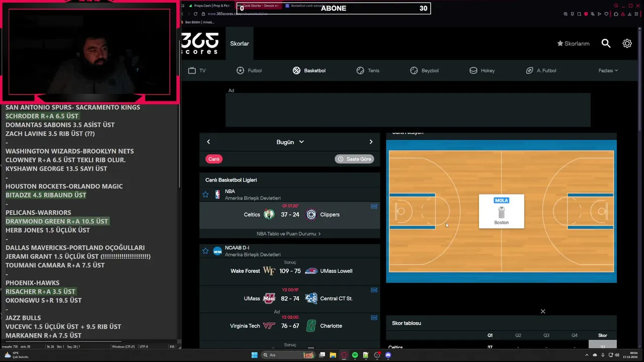Go to previous day arrow
This screenshot has height=362, width=644.
click(208, 142)
